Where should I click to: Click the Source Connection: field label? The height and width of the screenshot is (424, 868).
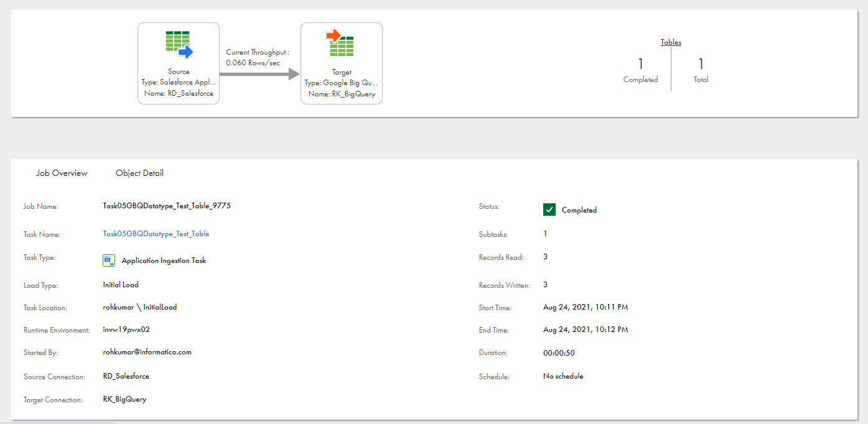tap(54, 377)
